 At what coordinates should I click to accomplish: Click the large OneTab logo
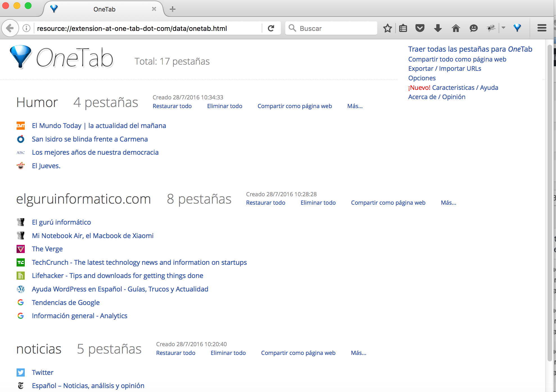coord(62,57)
